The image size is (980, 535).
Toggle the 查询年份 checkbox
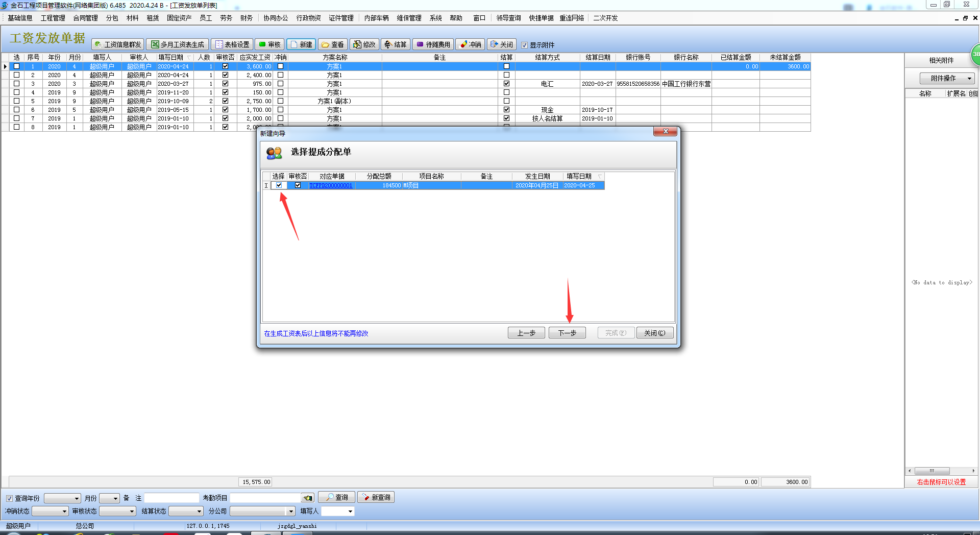pos(9,498)
